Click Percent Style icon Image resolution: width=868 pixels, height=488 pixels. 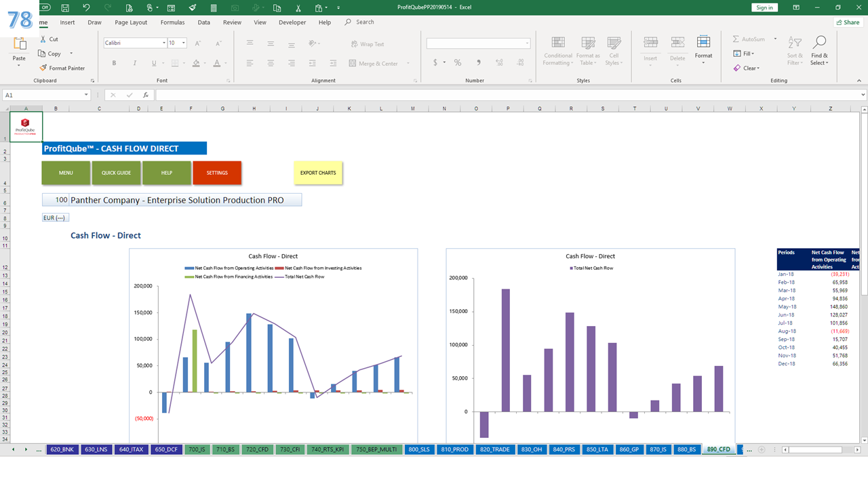(x=458, y=62)
